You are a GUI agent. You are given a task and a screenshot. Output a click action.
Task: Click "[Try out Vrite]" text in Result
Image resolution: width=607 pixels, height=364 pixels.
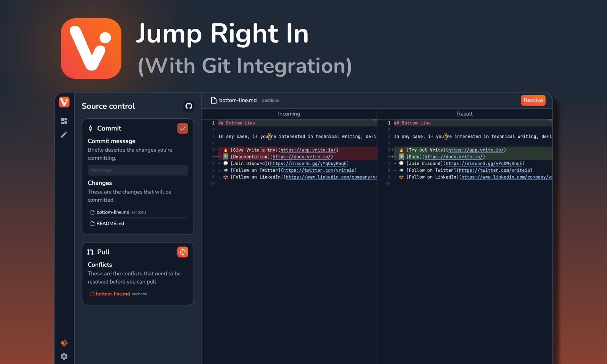tap(426, 150)
